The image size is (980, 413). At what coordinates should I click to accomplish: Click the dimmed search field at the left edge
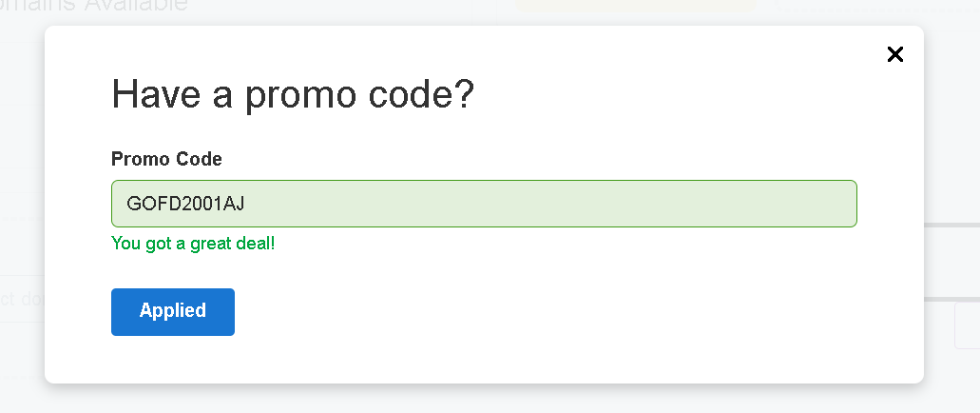pyautogui.click(x=21, y=299)
